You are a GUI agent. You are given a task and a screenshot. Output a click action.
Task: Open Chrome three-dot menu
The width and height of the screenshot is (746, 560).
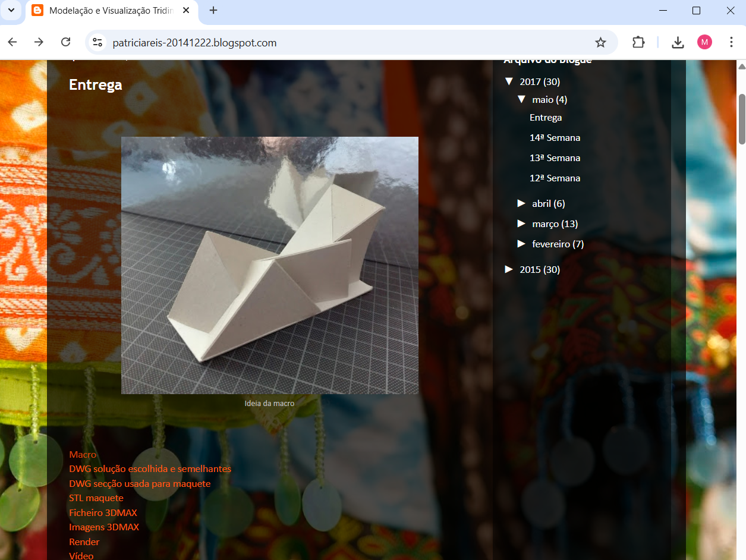coord(731,42)
